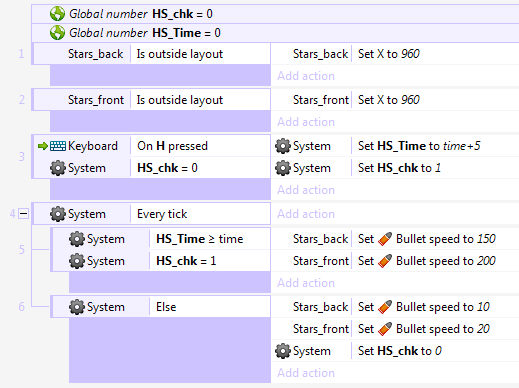Add action below Set HS_chk to 0
Screen dimensions: 519x388
[306, 373]
